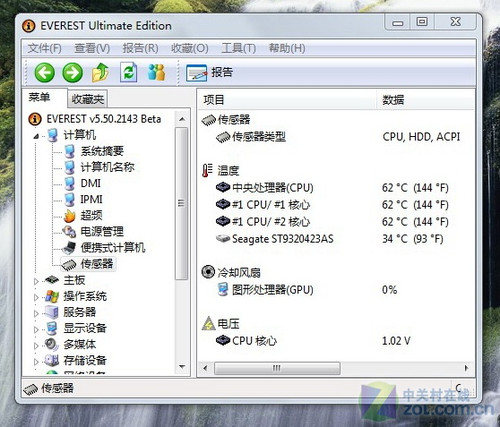Click the 存储设备 storage icon
The width and height of the screenshot is (500, 427).
point(52,360)
